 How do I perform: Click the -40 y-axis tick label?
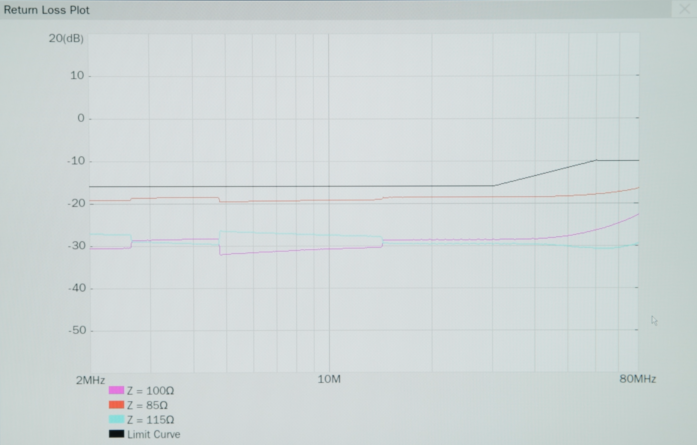pos(75,288)
